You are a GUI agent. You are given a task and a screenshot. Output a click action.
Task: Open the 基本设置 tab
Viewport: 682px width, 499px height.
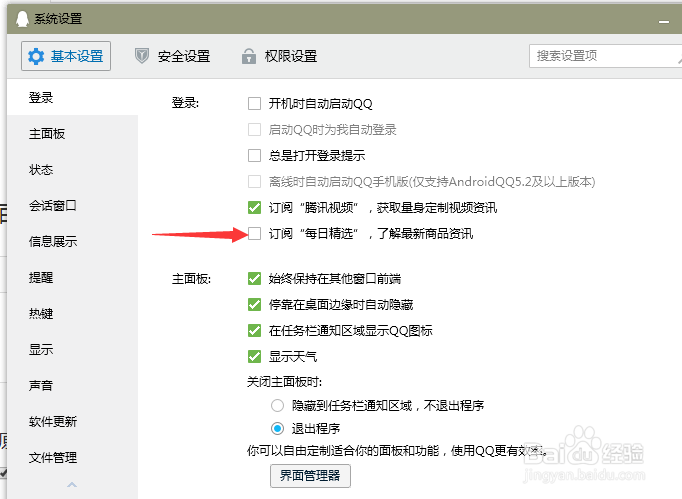[66, 56]
